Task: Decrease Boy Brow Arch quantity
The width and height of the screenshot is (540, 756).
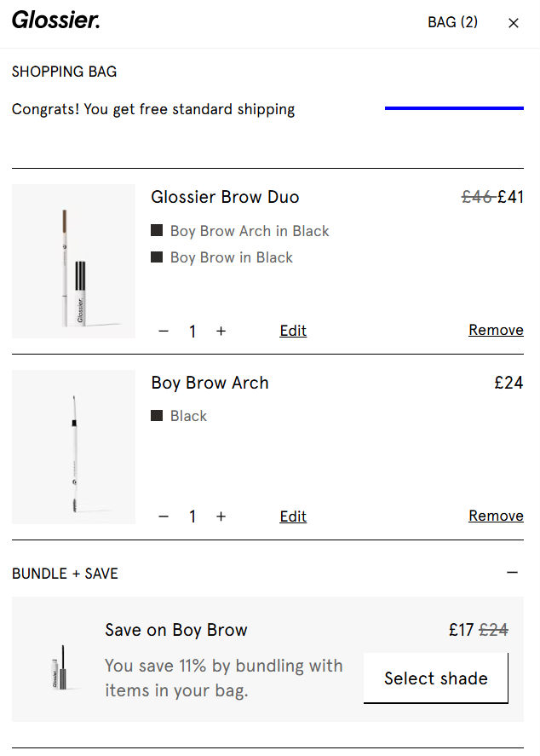Action: pos(164,516)
